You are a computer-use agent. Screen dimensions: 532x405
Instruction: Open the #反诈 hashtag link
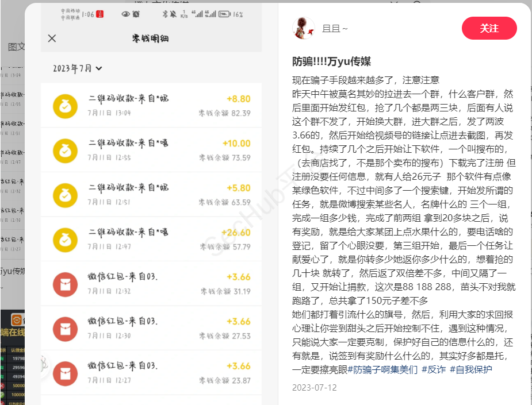434,369
